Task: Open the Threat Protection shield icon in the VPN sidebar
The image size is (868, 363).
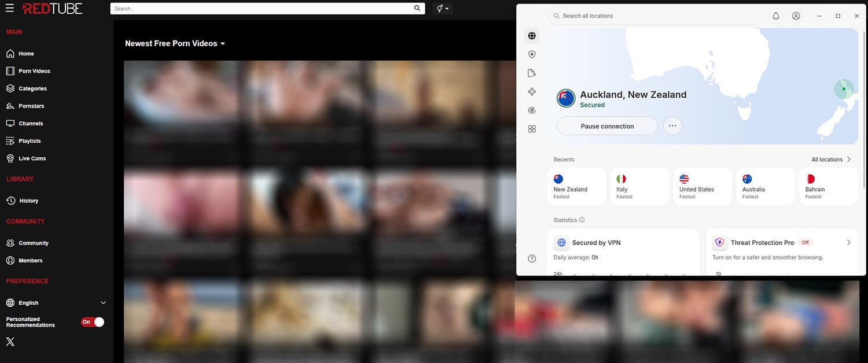Action: [x=532, y=54]
